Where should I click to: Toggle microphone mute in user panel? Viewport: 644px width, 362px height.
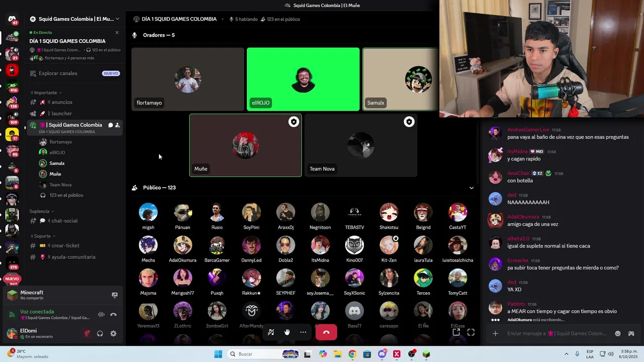tap(87, 333)
